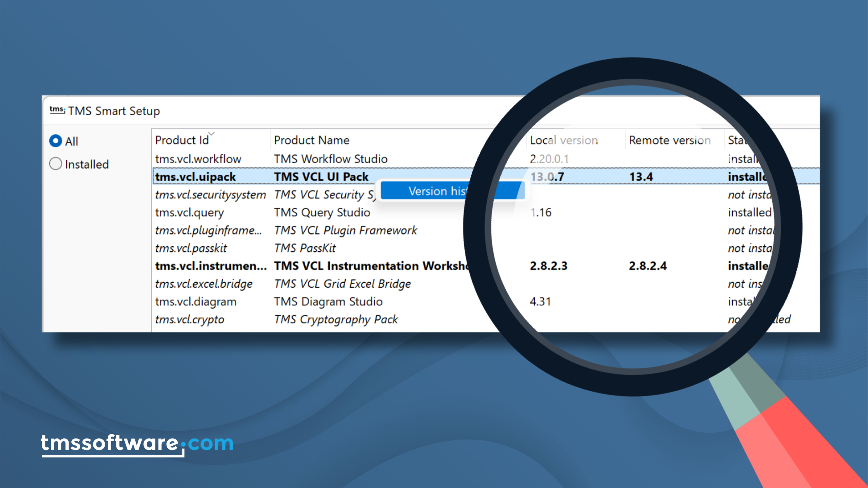Click the Product Id sort arrow

tap(212, 134)
